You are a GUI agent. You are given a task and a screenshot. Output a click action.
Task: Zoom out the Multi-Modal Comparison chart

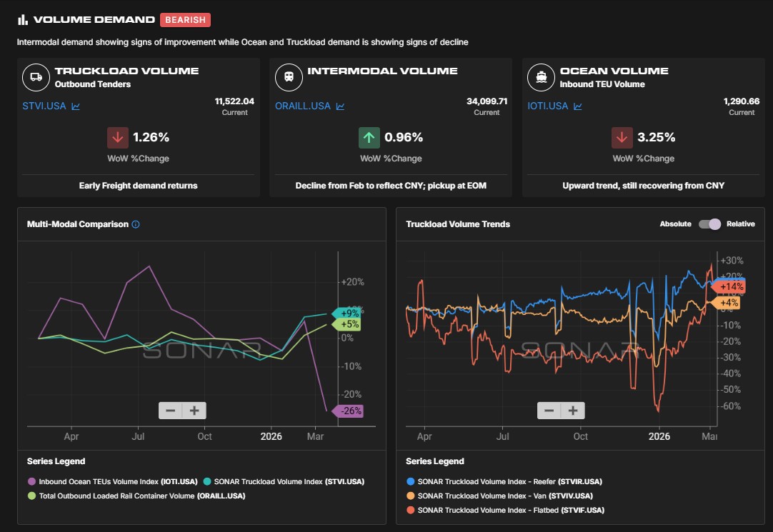coord(171,411)
